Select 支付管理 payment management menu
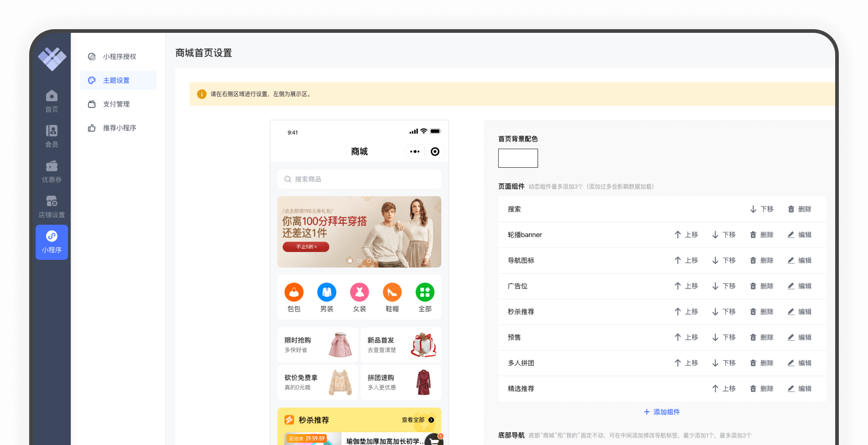Image resolution: width=868 pixels, height=445 pixels. tap(116, 104)
